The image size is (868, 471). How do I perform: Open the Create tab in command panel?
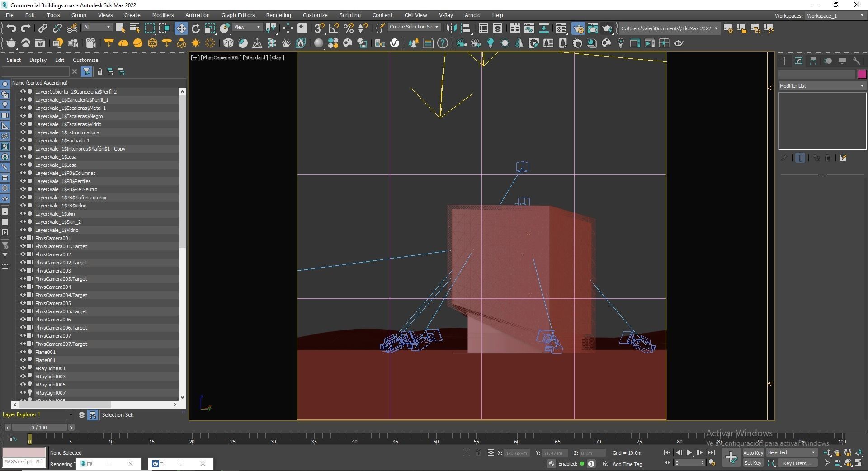[x=784, y=61]
